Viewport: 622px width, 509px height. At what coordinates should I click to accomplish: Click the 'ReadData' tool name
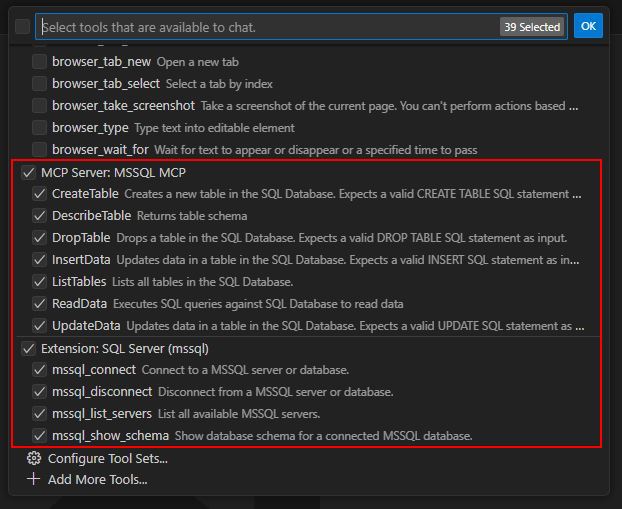point(80,304)
